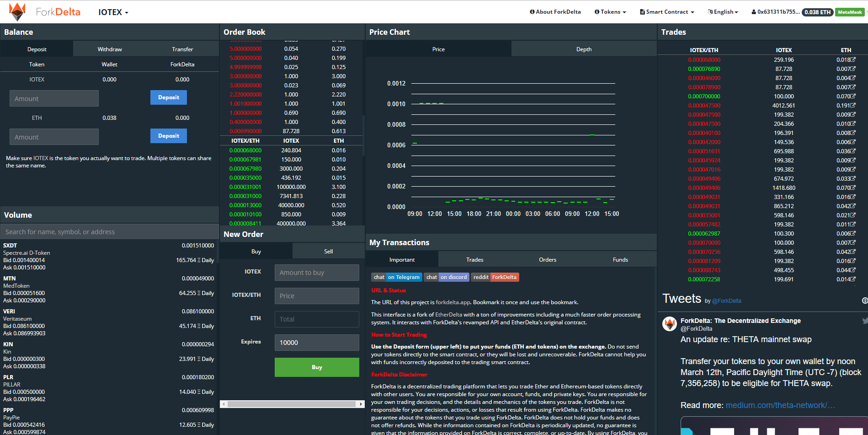Switch New Order to Sell
Viewport: 868px width, 435px height.
[328, 251]
